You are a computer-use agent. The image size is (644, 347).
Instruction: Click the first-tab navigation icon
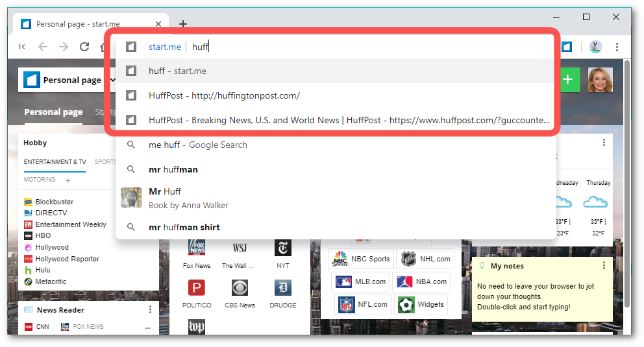pyautogui.click(x=22, y=47)
